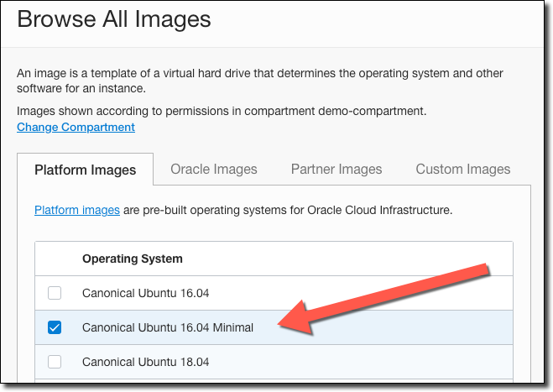Open the Oracle Images tab

[x=214, y=169]
